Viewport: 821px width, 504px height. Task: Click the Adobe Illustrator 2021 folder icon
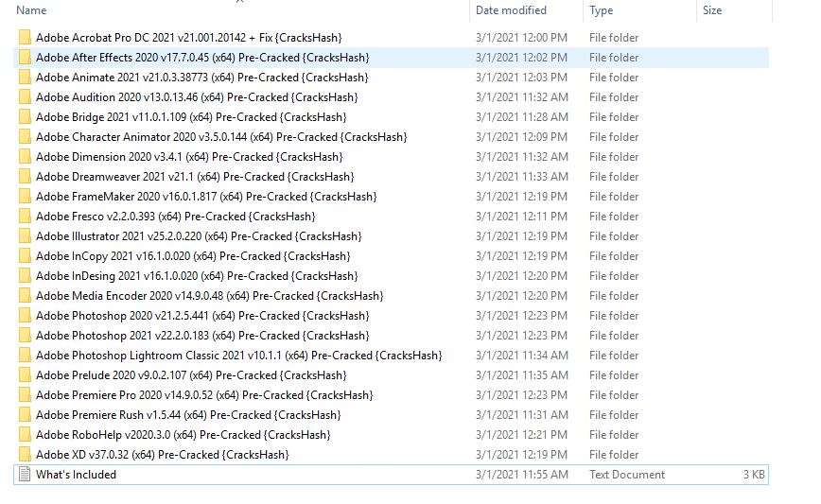pos(25,236)
